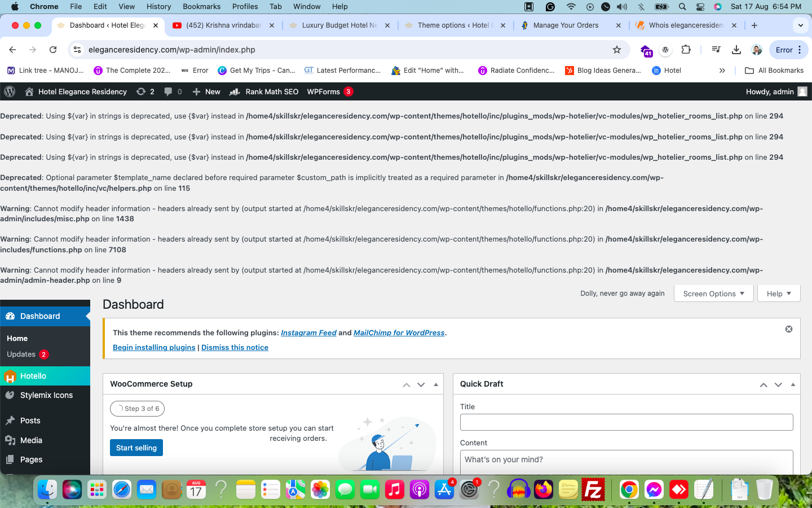Viewport: 812px width, 508px height.
Task: Open the media control playlist icon
Action: tap(716, 50)
